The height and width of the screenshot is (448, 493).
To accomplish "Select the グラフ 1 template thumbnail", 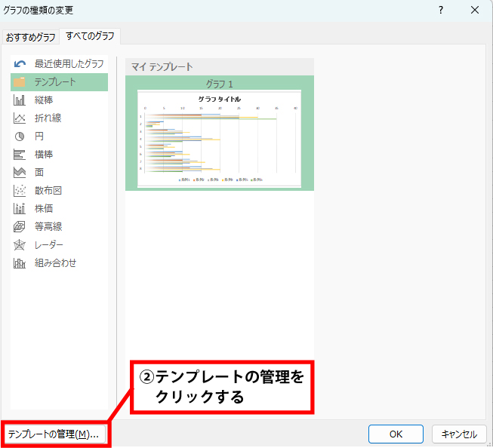I will coord(220,139).
